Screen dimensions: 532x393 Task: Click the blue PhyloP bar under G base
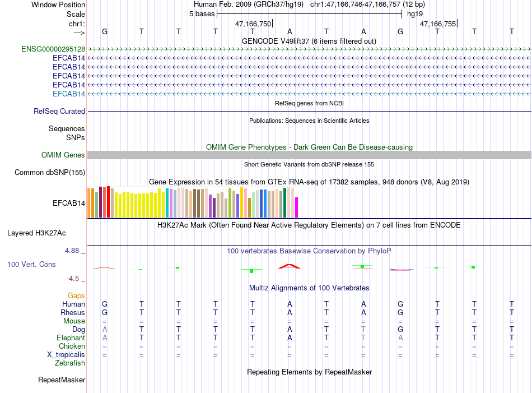402,270
